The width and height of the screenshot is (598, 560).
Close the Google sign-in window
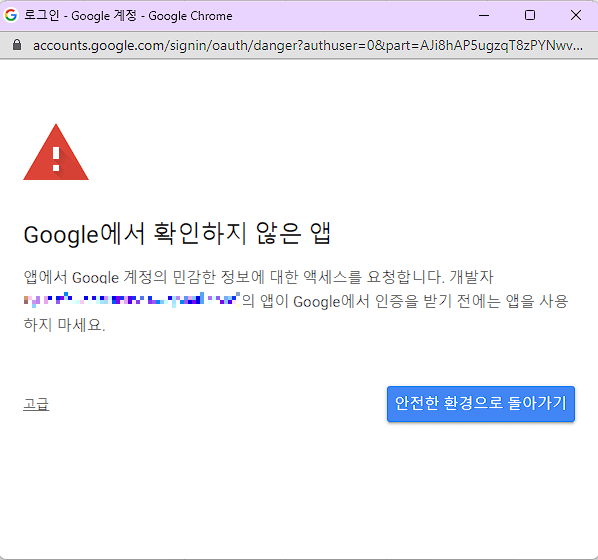[x=576, y=15]
